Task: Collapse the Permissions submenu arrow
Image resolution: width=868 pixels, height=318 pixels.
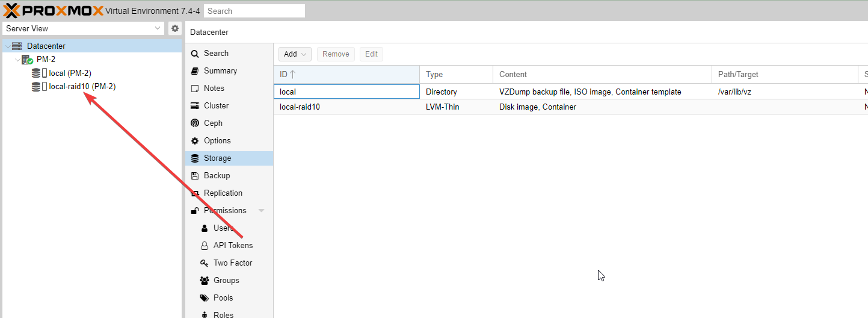Action: click(x=261, y=211)
